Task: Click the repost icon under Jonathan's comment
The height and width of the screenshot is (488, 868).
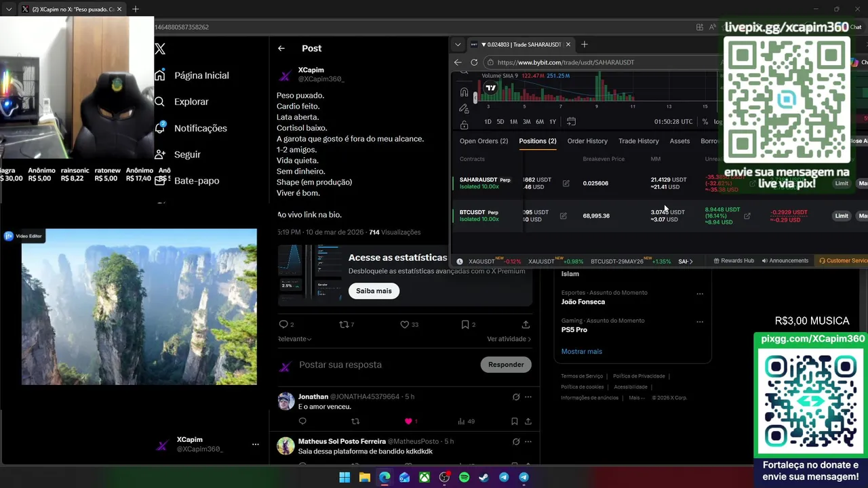Action: (355, 422)
